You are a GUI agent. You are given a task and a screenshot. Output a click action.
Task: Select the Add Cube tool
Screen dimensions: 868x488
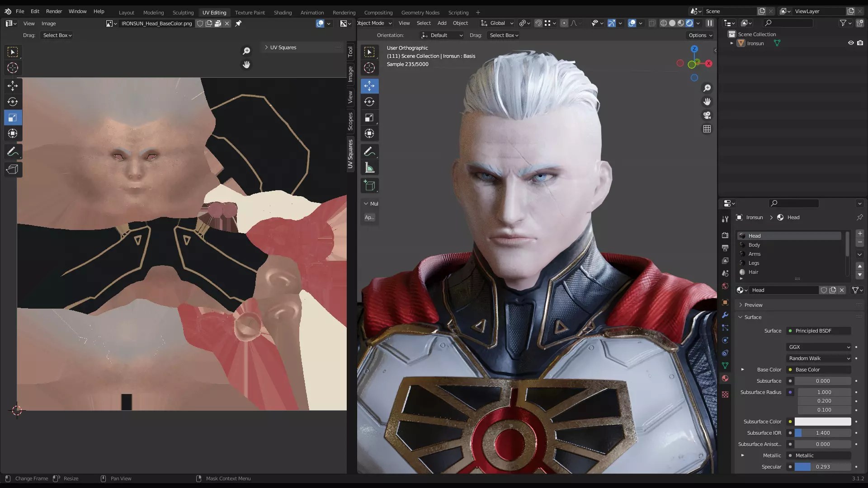[369, 186]
